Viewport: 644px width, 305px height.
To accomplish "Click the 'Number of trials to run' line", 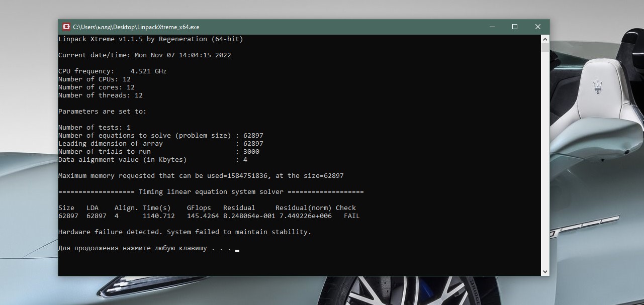I will (x=159, y=152).
